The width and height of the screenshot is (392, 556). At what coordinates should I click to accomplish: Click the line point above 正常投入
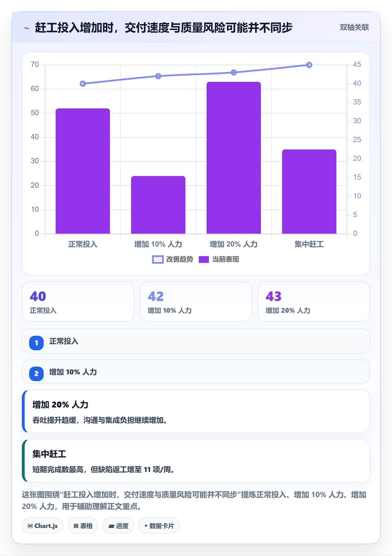coord(83,84)
